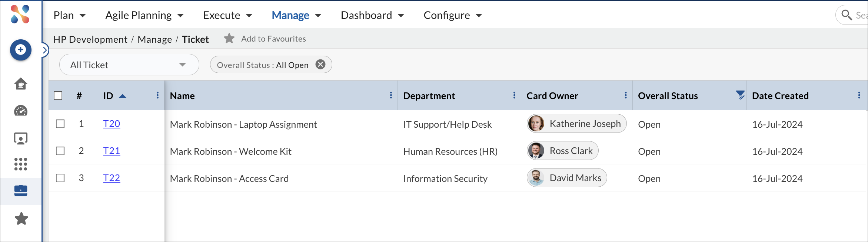Open the favourites star icon in sidebar
Screen dimensions: 868x242
point(21,219)
